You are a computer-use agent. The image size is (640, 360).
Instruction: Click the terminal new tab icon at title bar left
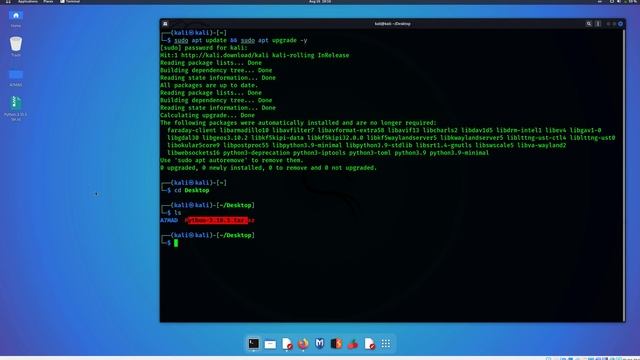click(x=165, y=24)
